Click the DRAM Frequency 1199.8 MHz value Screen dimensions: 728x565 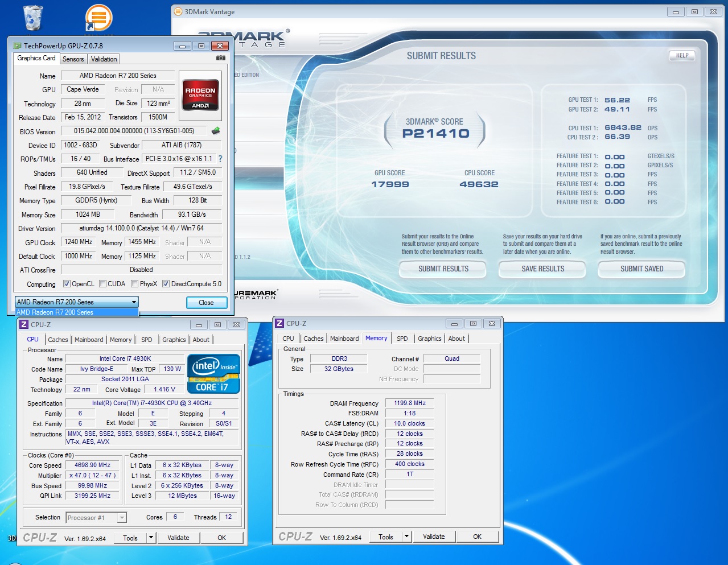pyautogui.click(x=410, y=403)
